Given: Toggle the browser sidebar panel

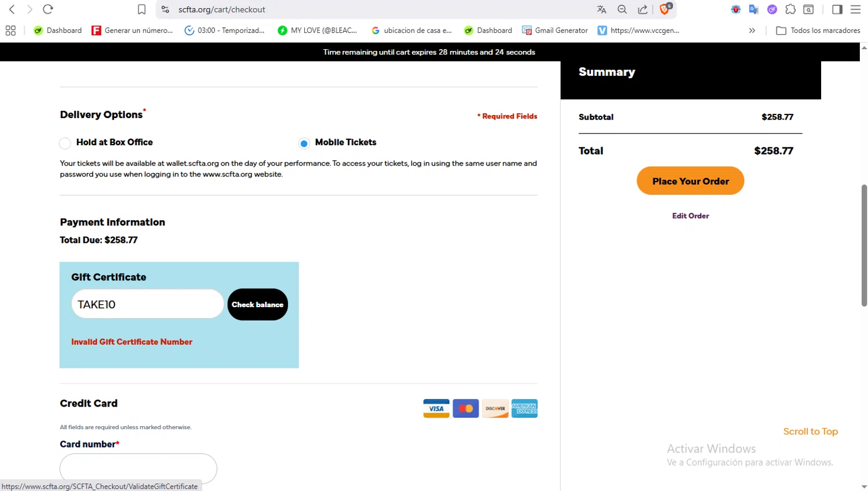Looking at the screenshot, I should point(837,9).
